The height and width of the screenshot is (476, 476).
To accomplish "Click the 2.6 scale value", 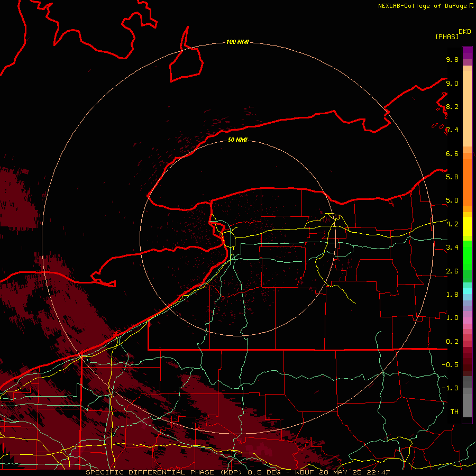I will (452, 271).
